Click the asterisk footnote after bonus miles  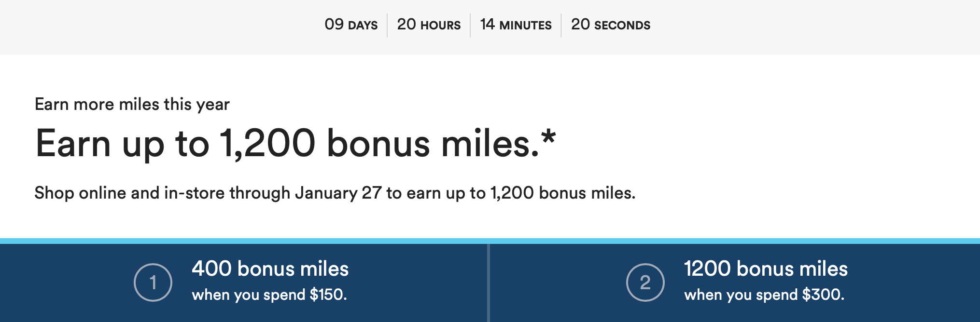point(548,136)
